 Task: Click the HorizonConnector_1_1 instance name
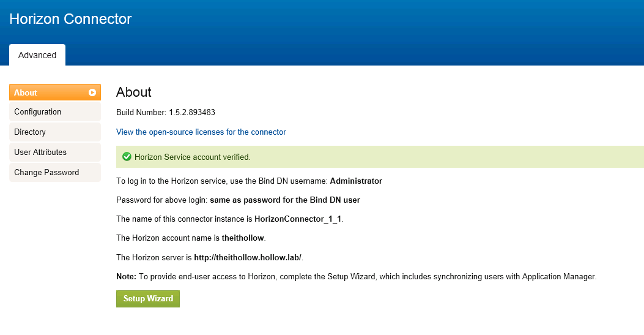(298, 219)
